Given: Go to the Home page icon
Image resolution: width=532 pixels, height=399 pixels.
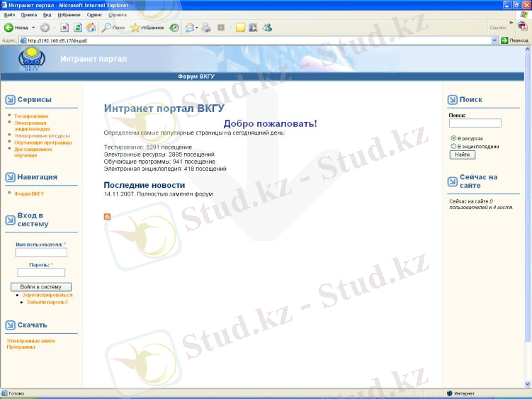Looking at the screenshot, I should [91, 28].
